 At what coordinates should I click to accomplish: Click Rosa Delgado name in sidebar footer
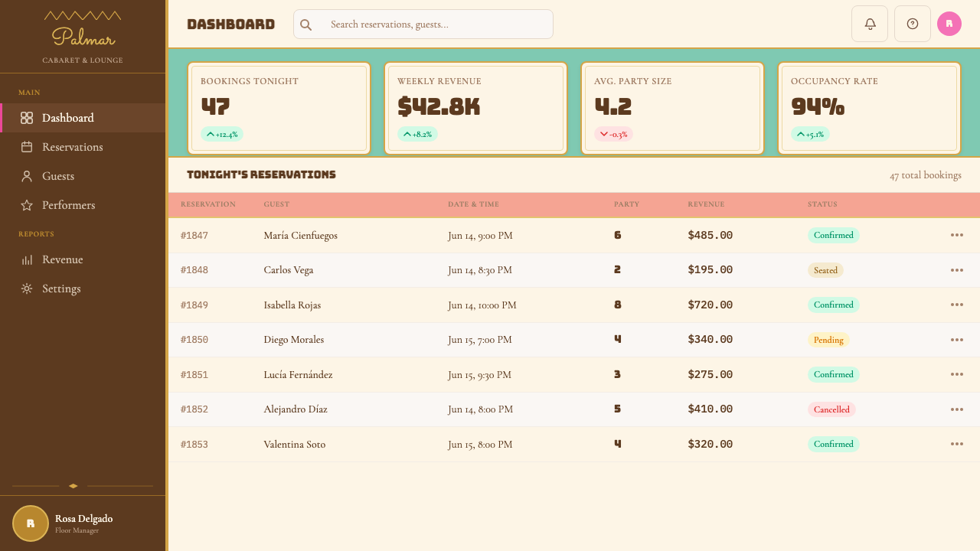coord(83,519)
